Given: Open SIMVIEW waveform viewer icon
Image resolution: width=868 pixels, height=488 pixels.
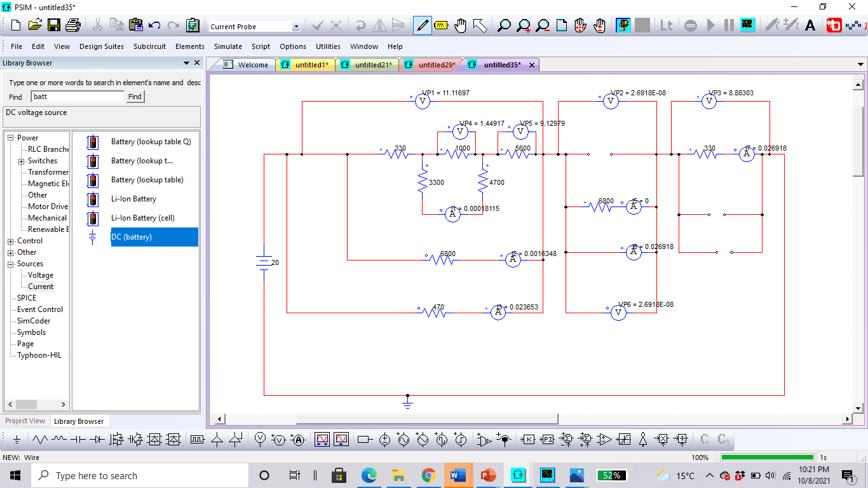Looking at the screenshot, I should pyautogui.click(x=748, y=27).
